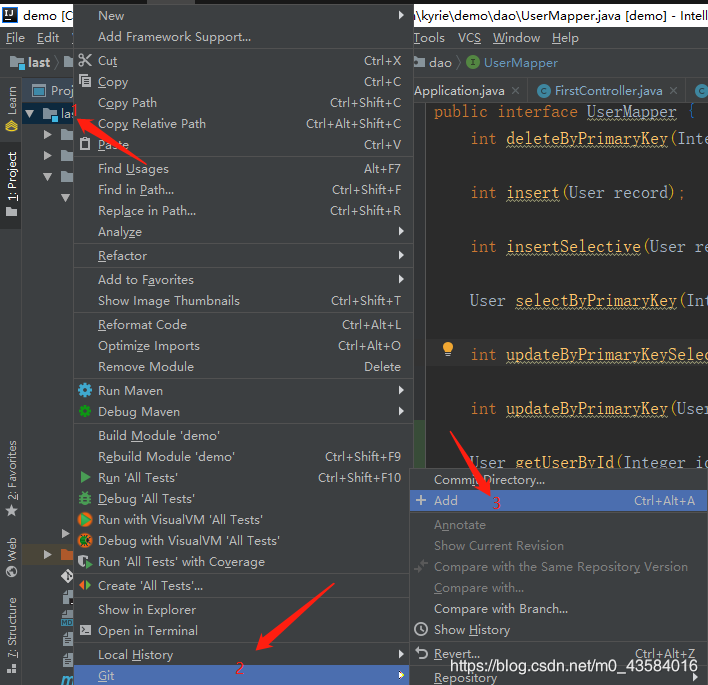This screenshot has height=685, width=708.
Task: Expand the New submenu arrow
Action: 401,15
